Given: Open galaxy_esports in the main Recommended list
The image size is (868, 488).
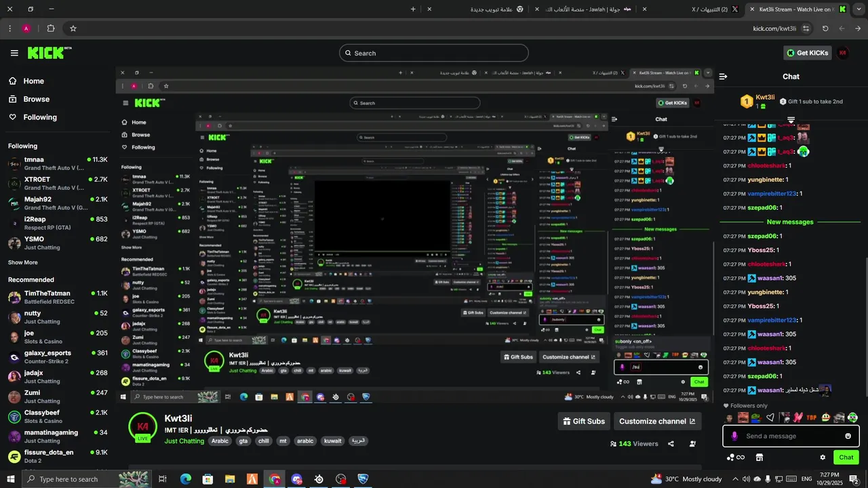Looking at the screenshot, I should pyautogui.click(x=58, y=357).
